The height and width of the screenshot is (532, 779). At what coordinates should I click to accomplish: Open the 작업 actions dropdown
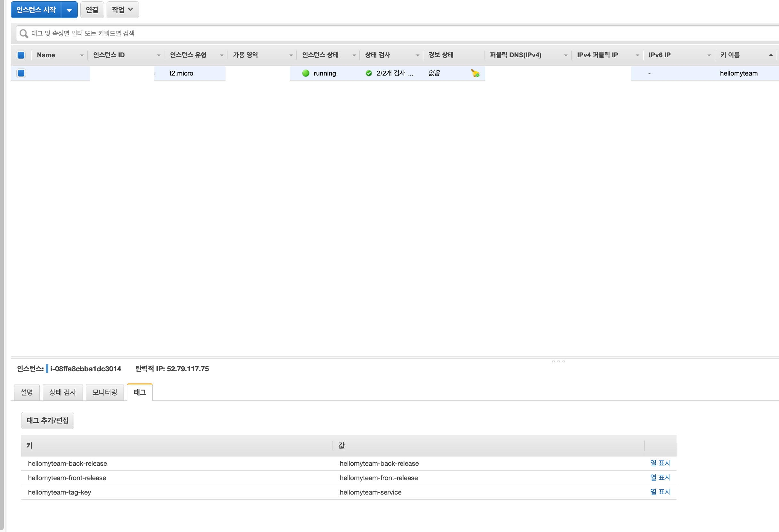(122, 10)
